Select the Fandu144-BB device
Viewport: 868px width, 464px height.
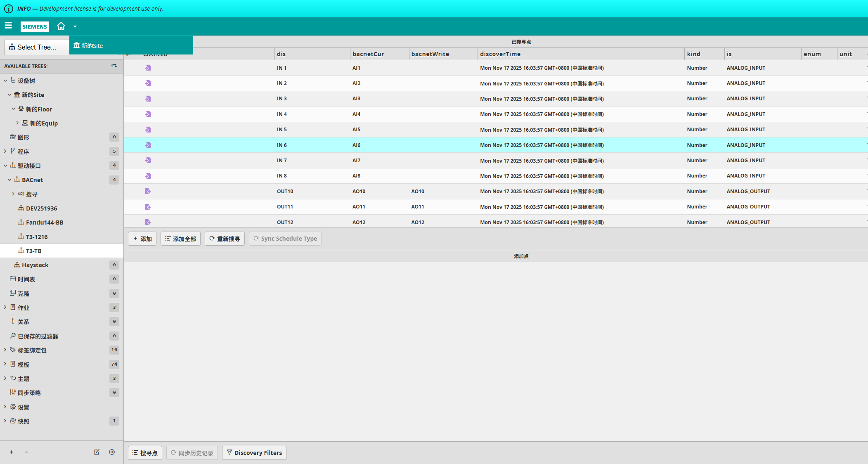click(x=45, y=223)
